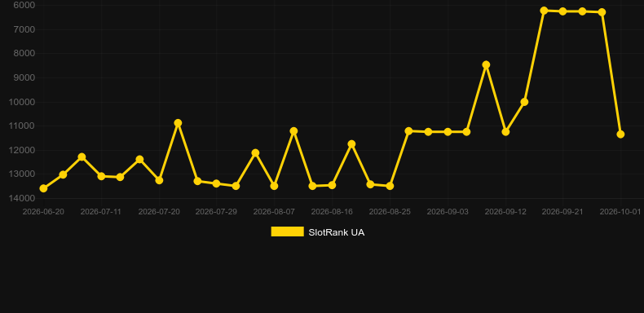The height and width of the screenshot is (313, 644).
Task: Click the first point of the top plateau
Action: click(x=544, y=11)
